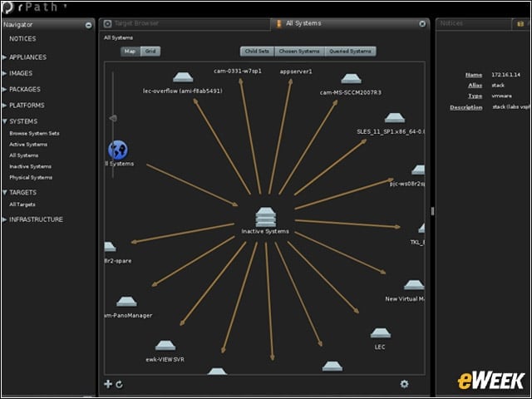Open Physical Systems in Navigator
This screenshot has height=399, width=532.
pyautogui.click(x=31, y=177)
